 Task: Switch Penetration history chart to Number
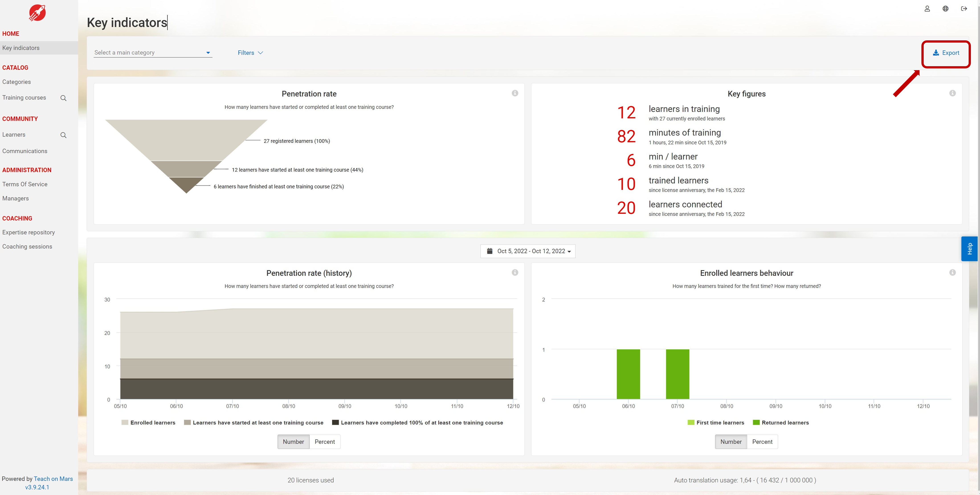coord(293,442)
